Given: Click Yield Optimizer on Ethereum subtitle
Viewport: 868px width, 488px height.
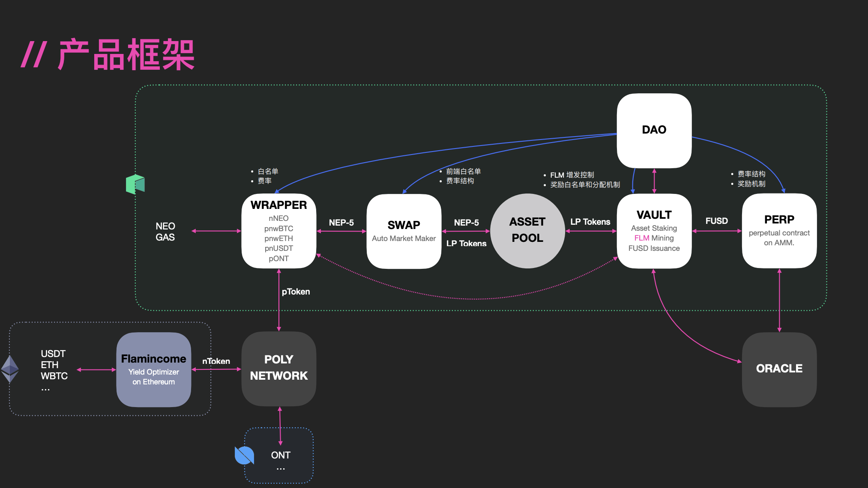Looking at the screenshot, I should (153, 377).
